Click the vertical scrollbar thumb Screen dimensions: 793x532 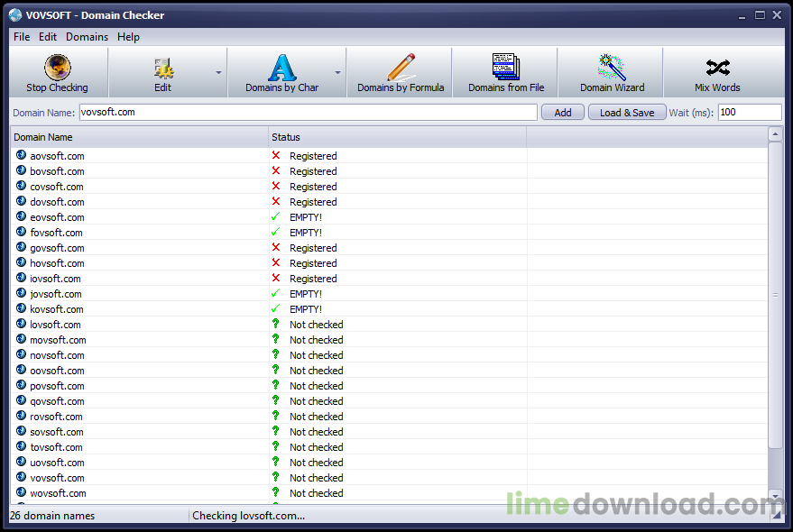(x=775, y=295)
